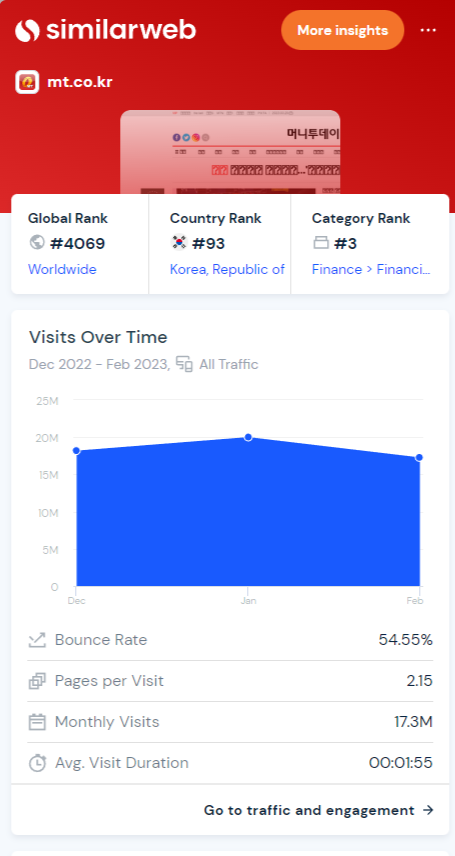455x856 pixels.
Task: Open the Korea, Republic of link
Action: 227,269
